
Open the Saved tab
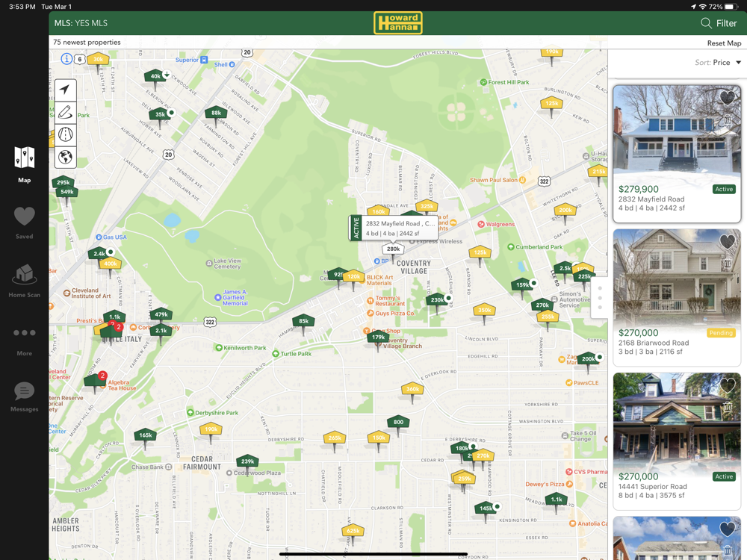(25, 223)
